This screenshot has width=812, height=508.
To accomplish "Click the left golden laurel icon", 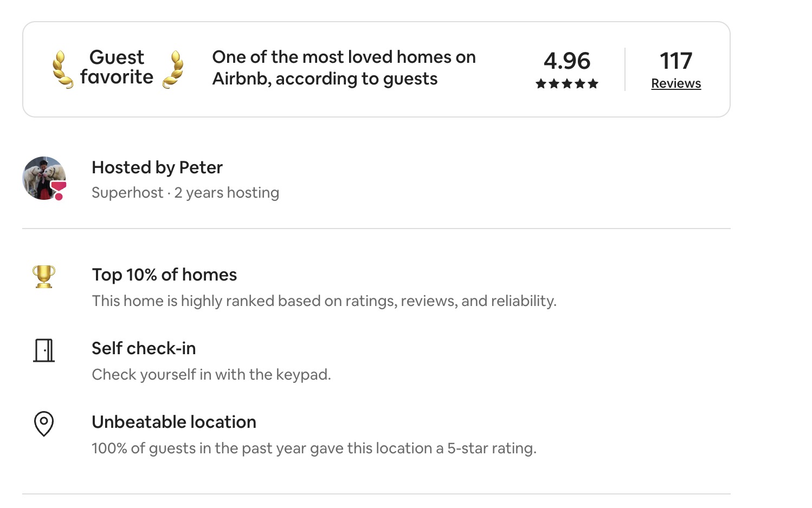I will [x=62, y=69].
